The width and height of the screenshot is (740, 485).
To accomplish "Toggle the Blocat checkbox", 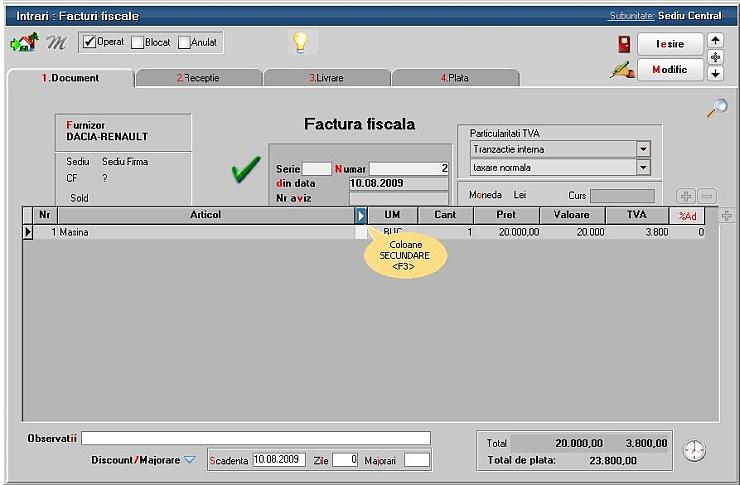I will pos(137,42).
